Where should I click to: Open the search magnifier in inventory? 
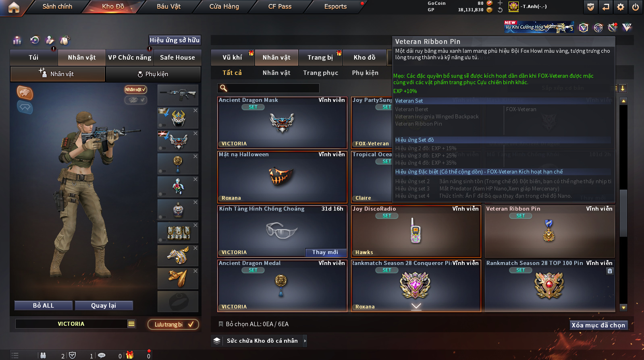click(223, 88)
